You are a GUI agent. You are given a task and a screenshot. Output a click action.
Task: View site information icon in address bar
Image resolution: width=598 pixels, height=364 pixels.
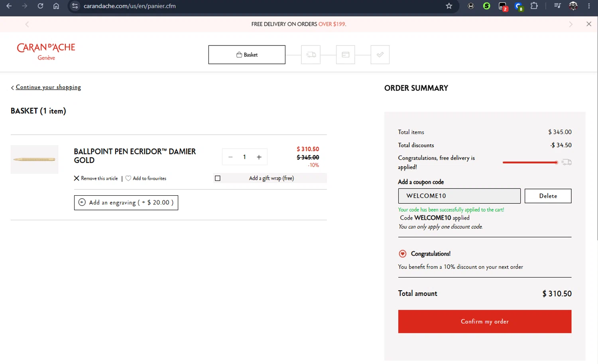[x=75, y=6]
